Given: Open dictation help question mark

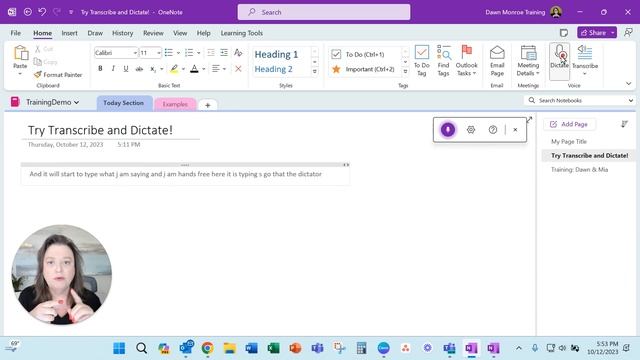Looking at the screenshot, I should (493, 130).
